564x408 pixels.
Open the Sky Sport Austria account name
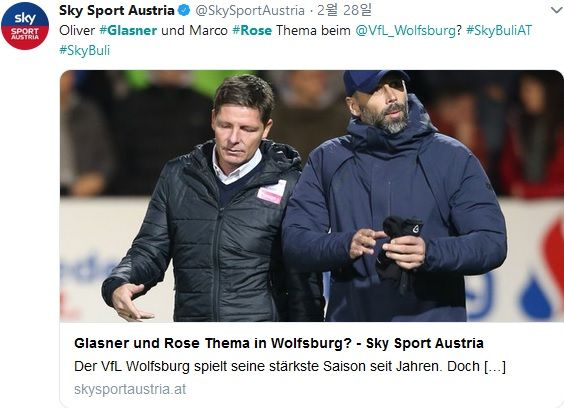[117, 10]
